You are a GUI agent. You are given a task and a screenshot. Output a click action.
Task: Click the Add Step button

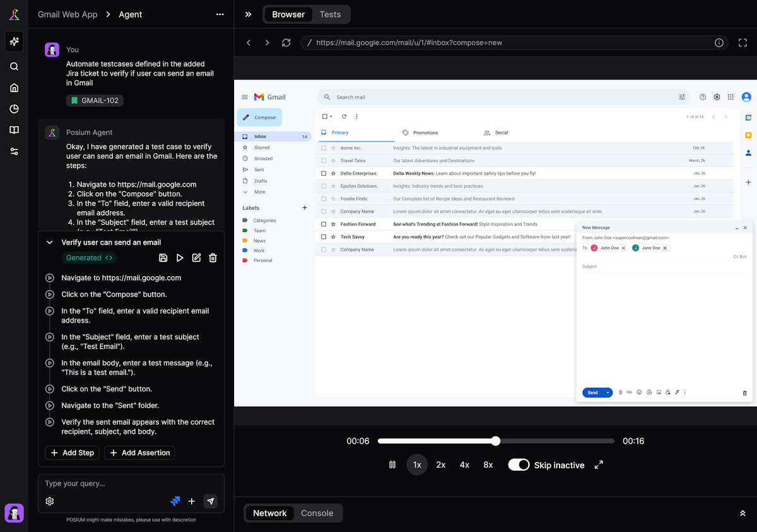72,453
